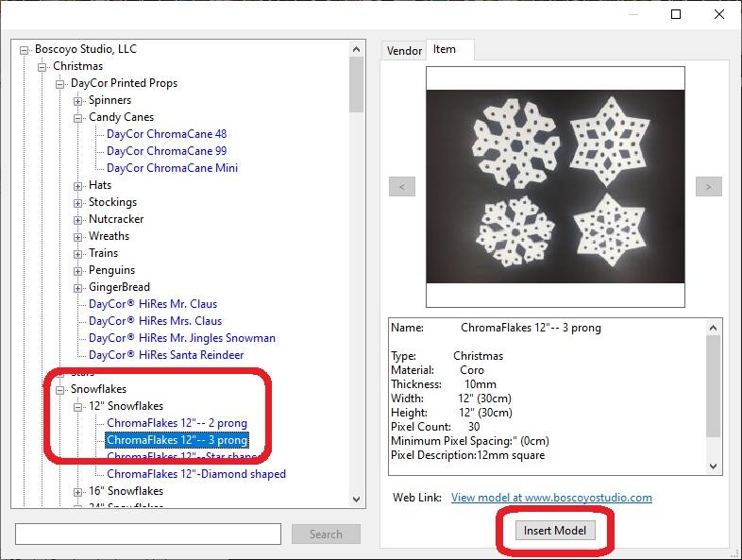Click the 16" Snowflakes label
The height and width of the screenshot is (560, 742).
click(126, 491)
